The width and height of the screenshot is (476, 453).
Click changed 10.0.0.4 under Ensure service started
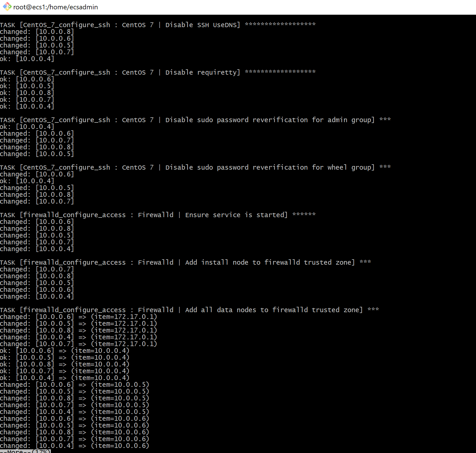point(37,249)
